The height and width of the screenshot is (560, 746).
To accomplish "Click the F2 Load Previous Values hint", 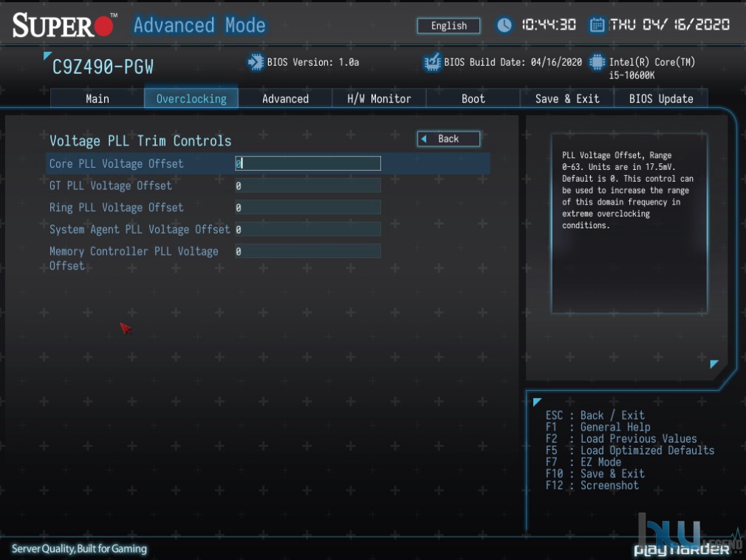I will [621, 439].
